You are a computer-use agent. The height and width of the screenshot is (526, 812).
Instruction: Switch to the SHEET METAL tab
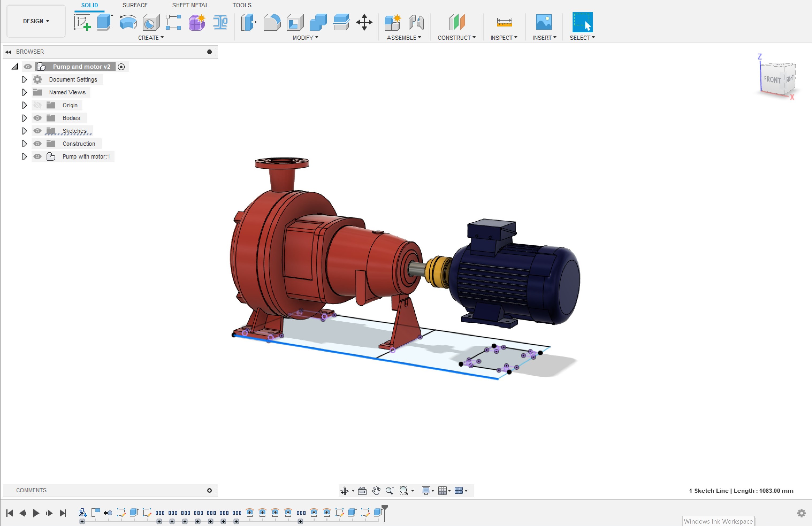pyautogui.click(x=190, y=5)
